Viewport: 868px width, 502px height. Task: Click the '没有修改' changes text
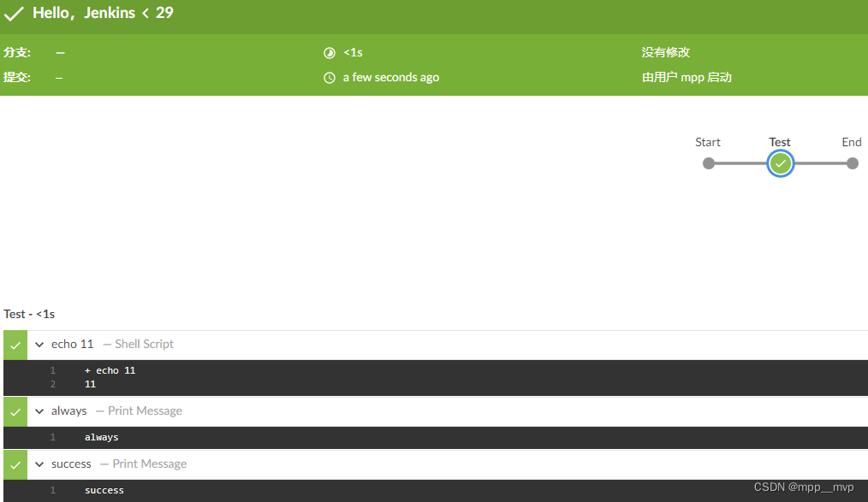(665, 52)
